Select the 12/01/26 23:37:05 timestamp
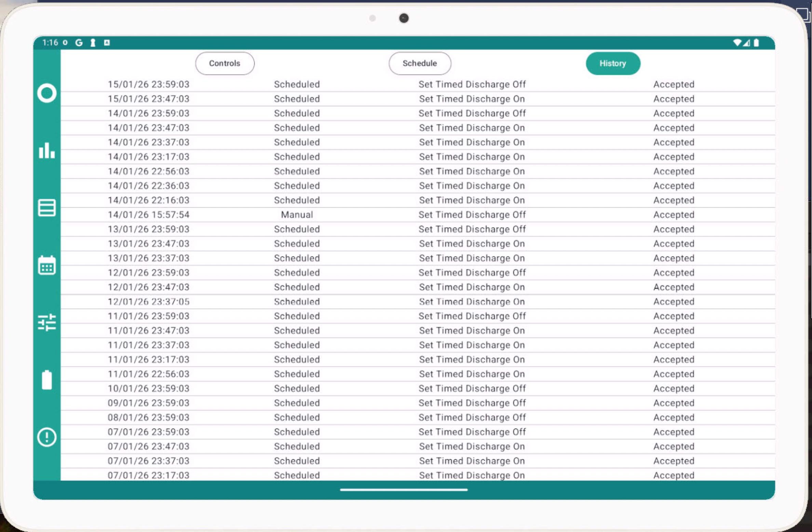 click(149, 302)
